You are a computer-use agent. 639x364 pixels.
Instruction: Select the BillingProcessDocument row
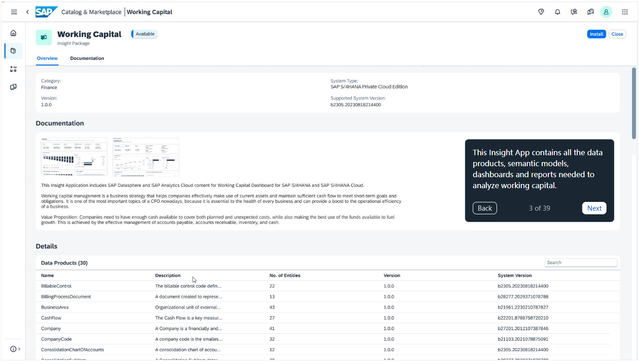328,297
